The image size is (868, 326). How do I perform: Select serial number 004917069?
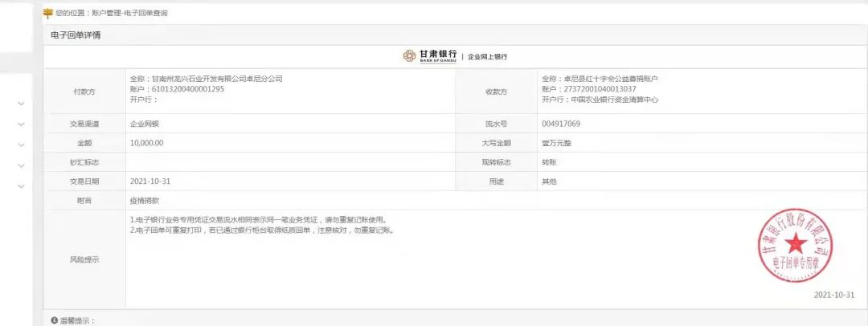561,124
